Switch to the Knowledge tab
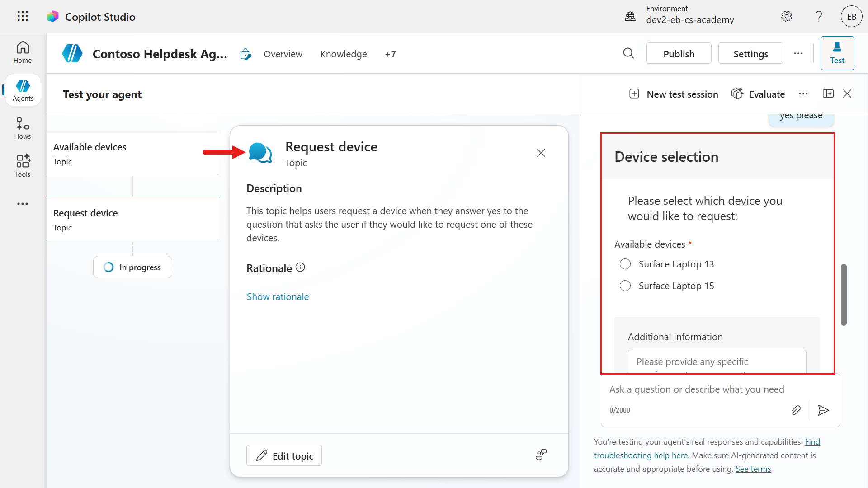Viewport: 868px width, 488px height. point(344,54)
